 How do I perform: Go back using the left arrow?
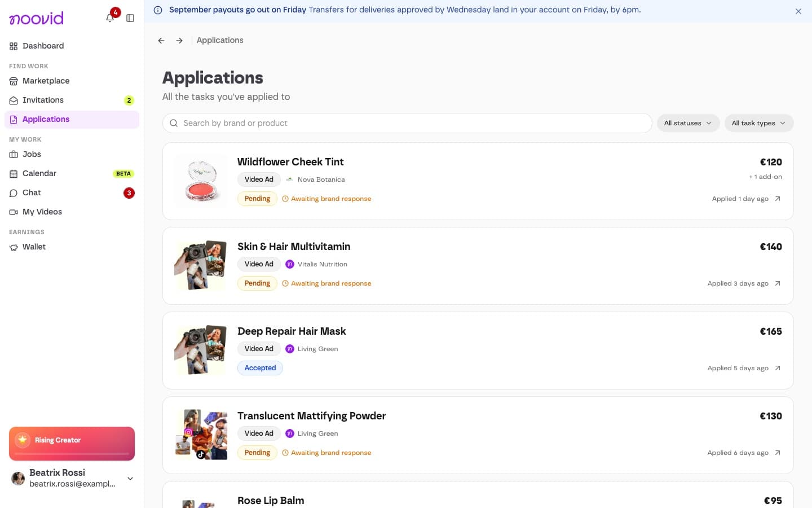pyautogui.click(x=161, y=41)
